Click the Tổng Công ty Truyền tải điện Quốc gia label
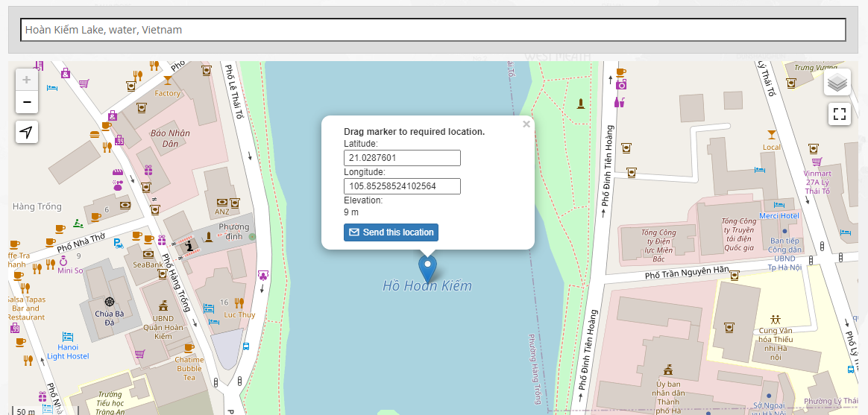This screenshot has height=415, width=868. (738, 235)
